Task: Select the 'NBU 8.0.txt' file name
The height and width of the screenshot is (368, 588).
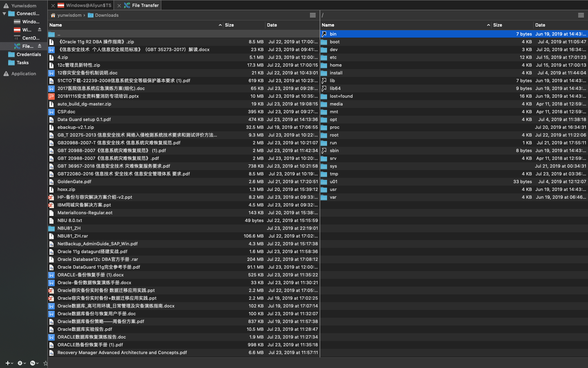Action: 70,220
